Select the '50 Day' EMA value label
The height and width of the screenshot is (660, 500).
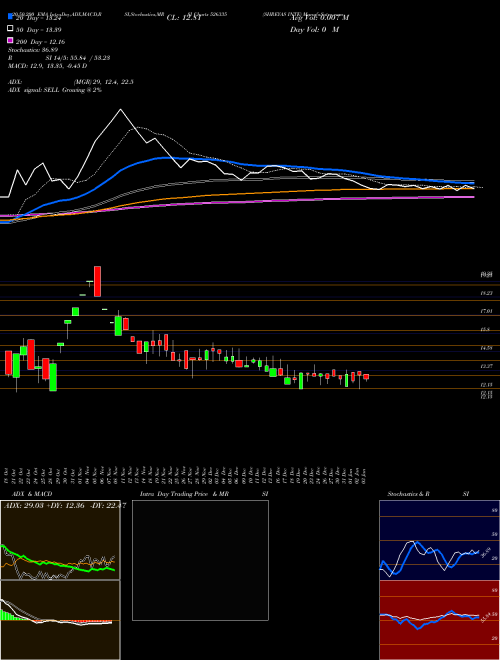click(x=39, y=30)
